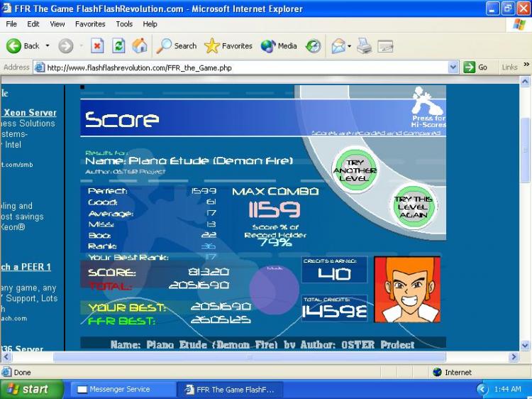Open the View menu
The width and height of the screenshot is (532, 399).
coord(57,24)
